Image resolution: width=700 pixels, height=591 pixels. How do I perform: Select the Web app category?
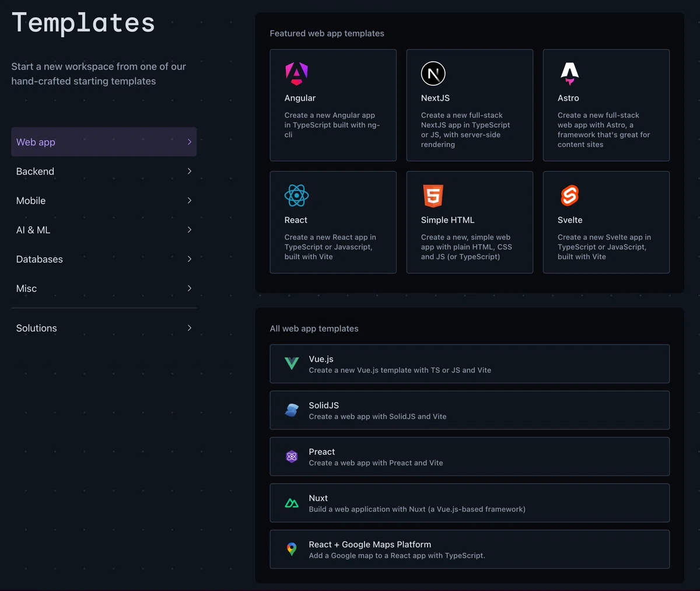104,142
